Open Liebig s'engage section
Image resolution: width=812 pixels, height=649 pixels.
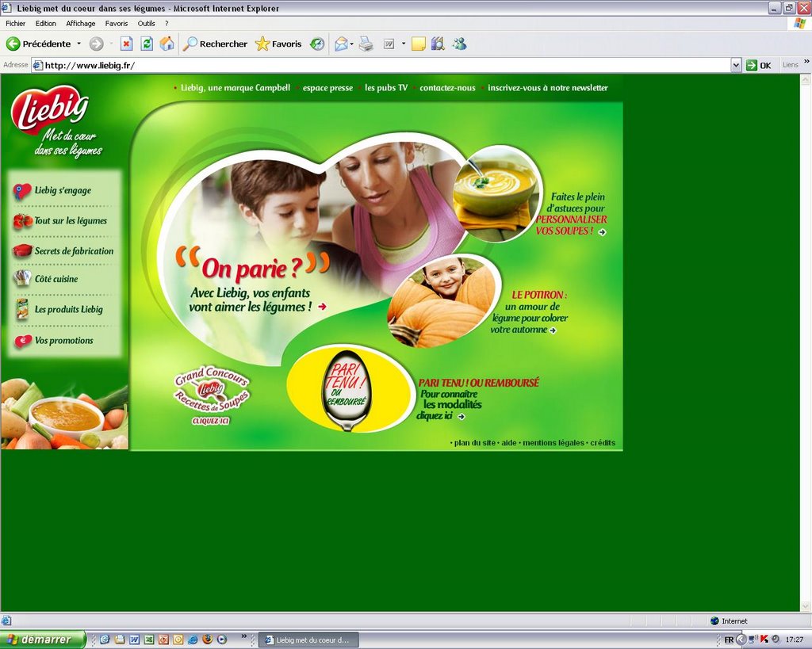pos(52,190)
